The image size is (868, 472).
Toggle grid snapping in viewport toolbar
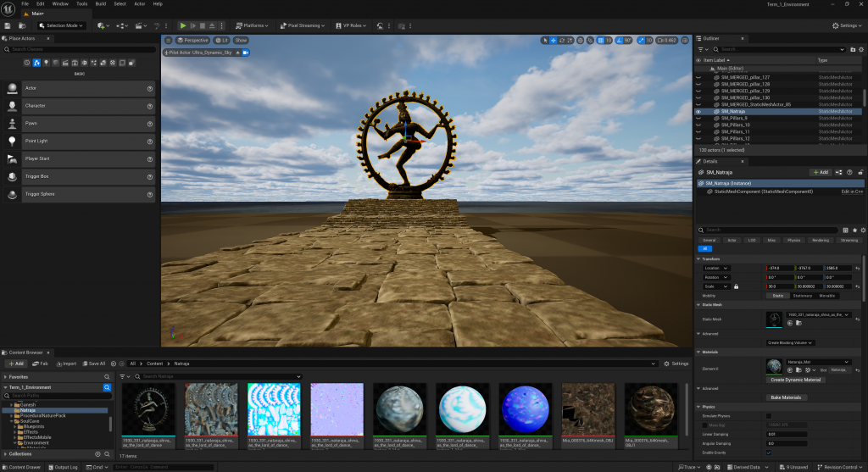[601, 41]
